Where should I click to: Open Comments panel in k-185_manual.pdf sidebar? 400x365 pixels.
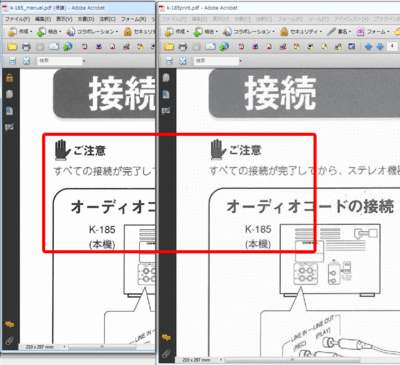(x=9, y=324)
